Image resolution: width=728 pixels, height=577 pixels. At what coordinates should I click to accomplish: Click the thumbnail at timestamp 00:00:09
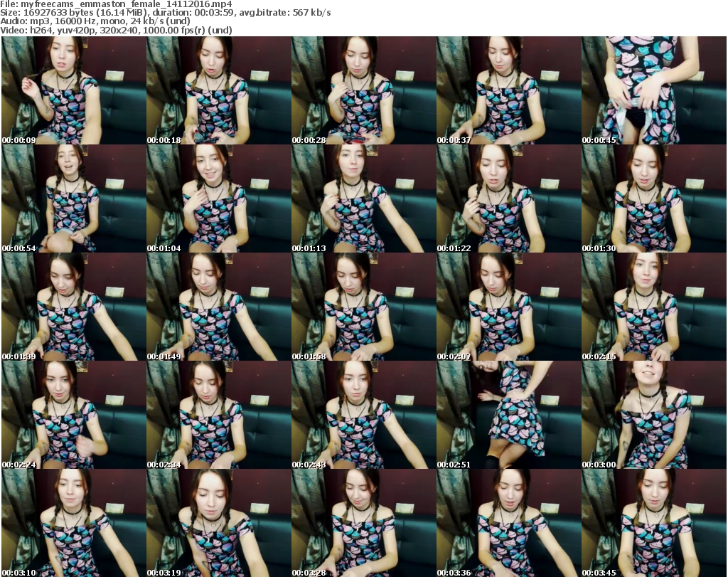[x=73, y=90]
